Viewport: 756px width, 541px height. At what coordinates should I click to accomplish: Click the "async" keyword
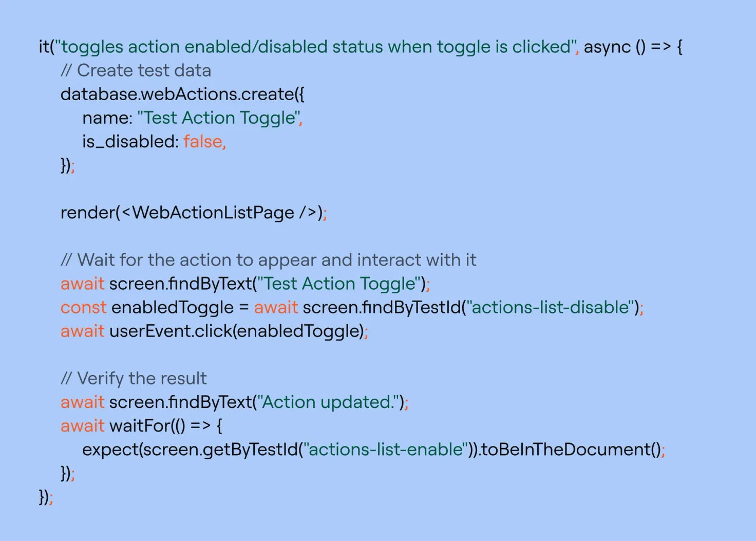[607, 47]
